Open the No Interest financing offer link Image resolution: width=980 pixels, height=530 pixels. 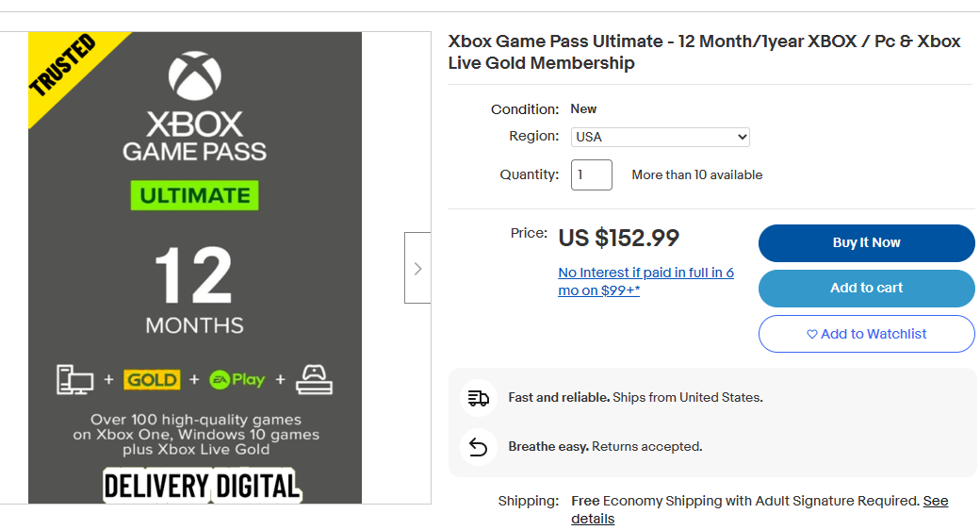[x=645, y=281]
